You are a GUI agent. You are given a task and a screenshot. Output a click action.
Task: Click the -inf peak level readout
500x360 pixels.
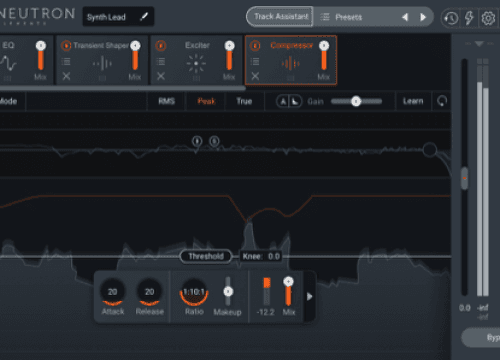click(x=483, y=308)
